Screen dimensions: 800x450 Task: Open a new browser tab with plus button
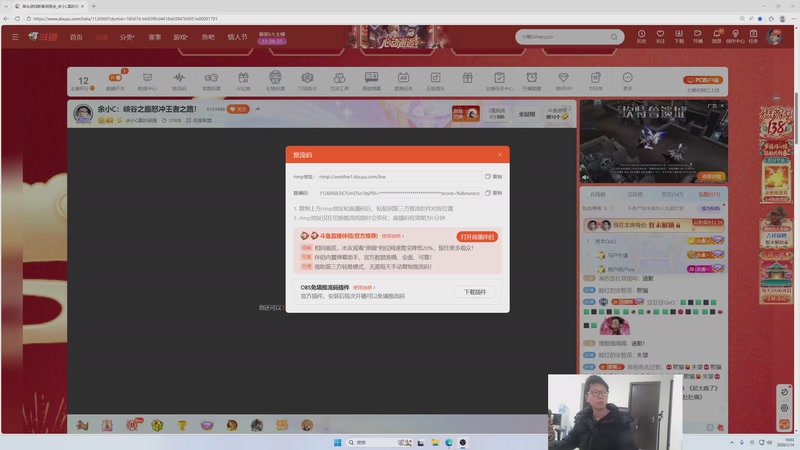(93, 6)
